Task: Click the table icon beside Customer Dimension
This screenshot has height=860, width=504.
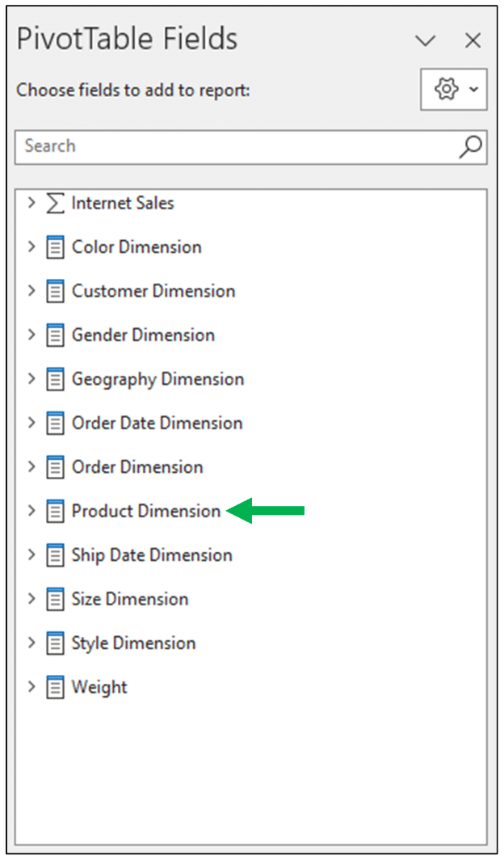Action: tap(53, 291)
